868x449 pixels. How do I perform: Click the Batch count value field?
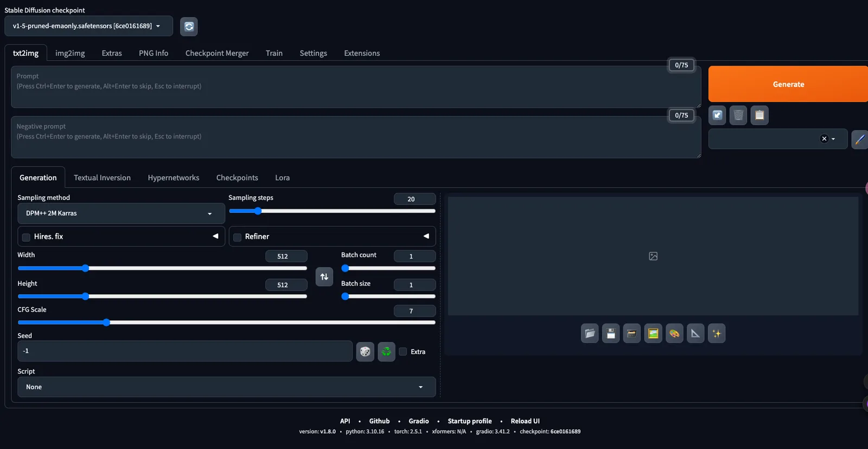pos(414,256)
